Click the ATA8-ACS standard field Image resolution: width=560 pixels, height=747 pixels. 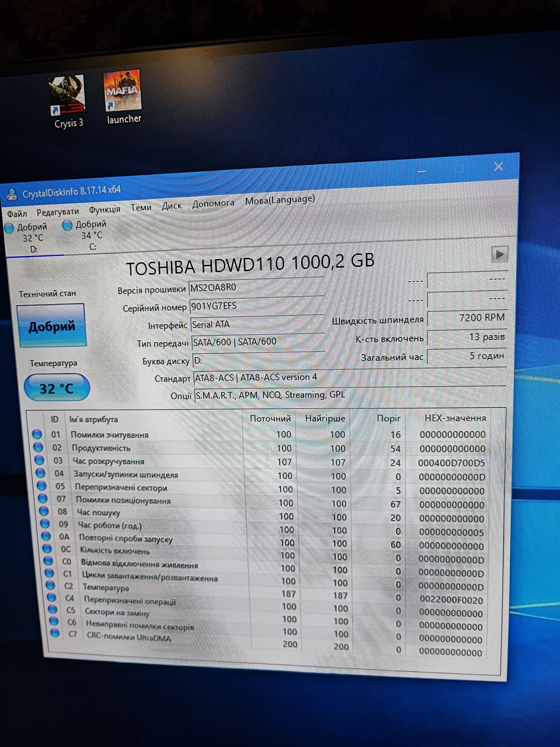point(350,377)
